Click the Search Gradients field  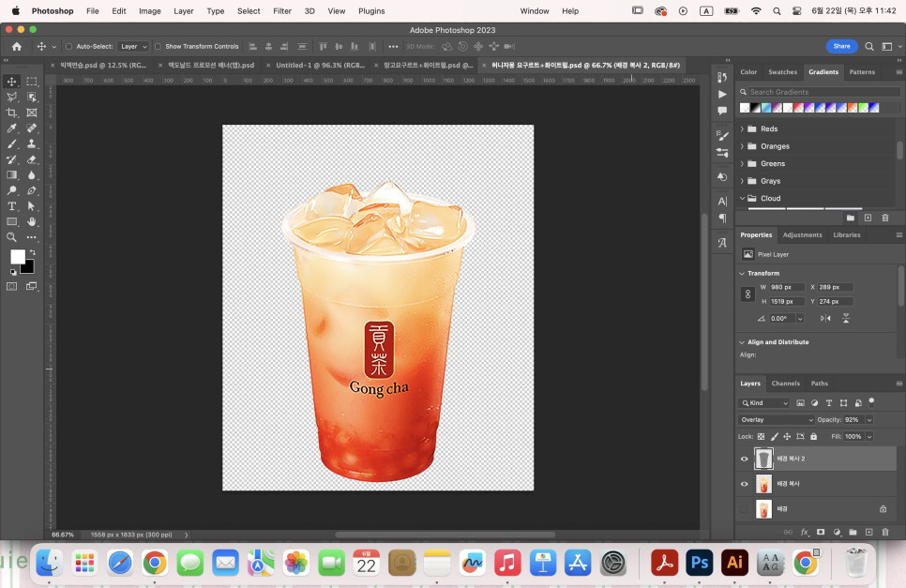click(x=823, y=92)
